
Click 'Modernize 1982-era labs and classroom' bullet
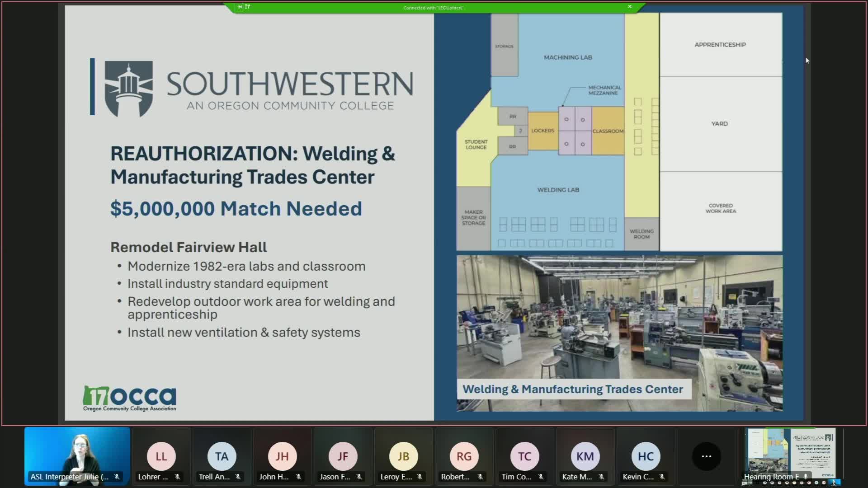pos(246,266)
